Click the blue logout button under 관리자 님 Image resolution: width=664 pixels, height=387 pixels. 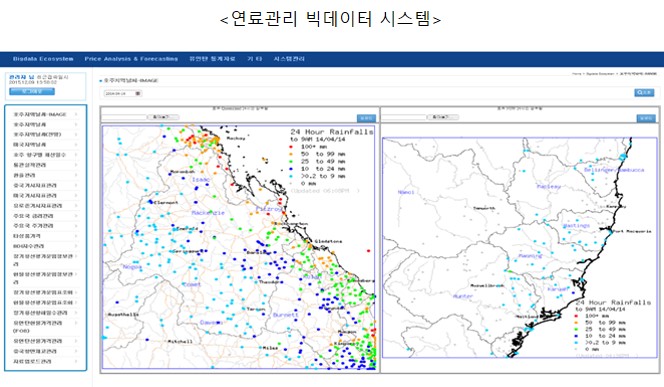tap(32, 91)
